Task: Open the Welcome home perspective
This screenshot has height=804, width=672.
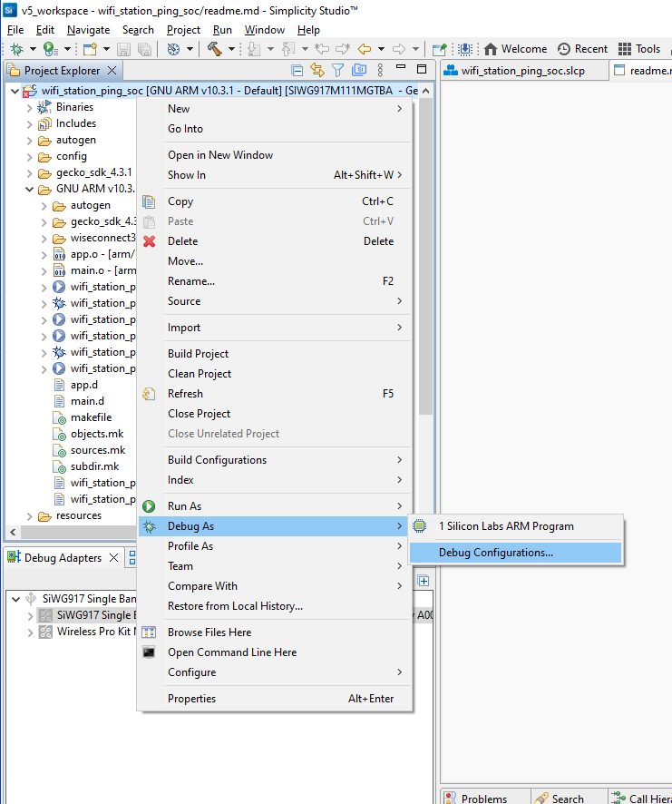Action: [x=515, y=49]
